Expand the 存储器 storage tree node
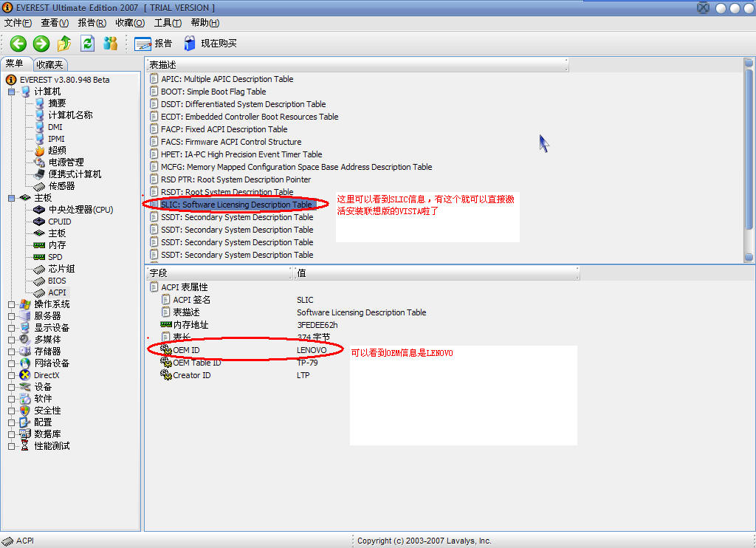The height and width of the screenshot is (548, 756). coord(12,352)
